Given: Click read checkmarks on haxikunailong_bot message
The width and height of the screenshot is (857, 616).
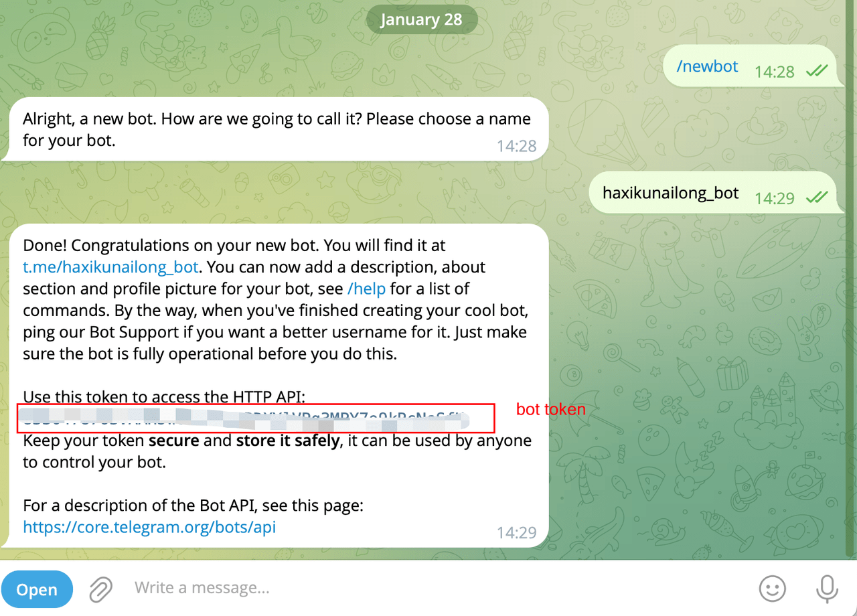Looking at the screenshot, I should [x=817, y=197].
